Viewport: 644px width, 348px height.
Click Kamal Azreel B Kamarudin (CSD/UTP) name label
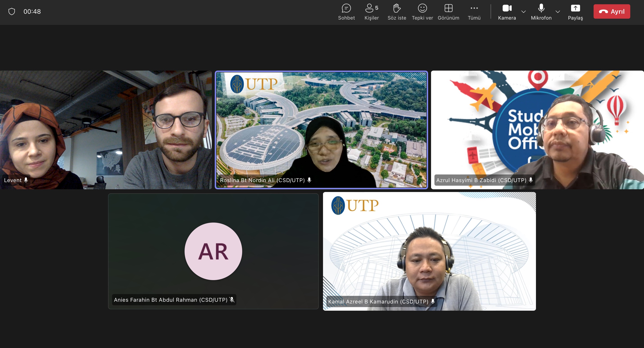[x=378, y=301]
